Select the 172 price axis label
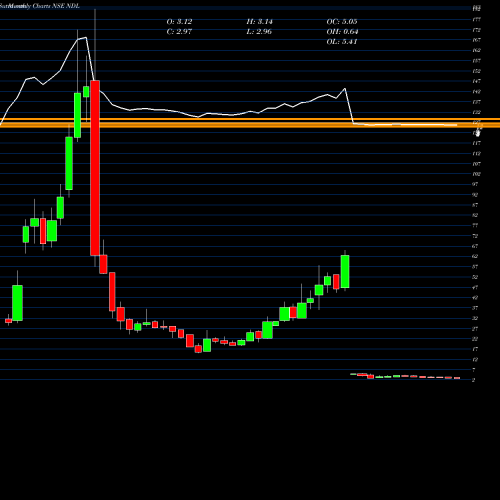Viewport: 500px width, 500px height. click(476, 30)
